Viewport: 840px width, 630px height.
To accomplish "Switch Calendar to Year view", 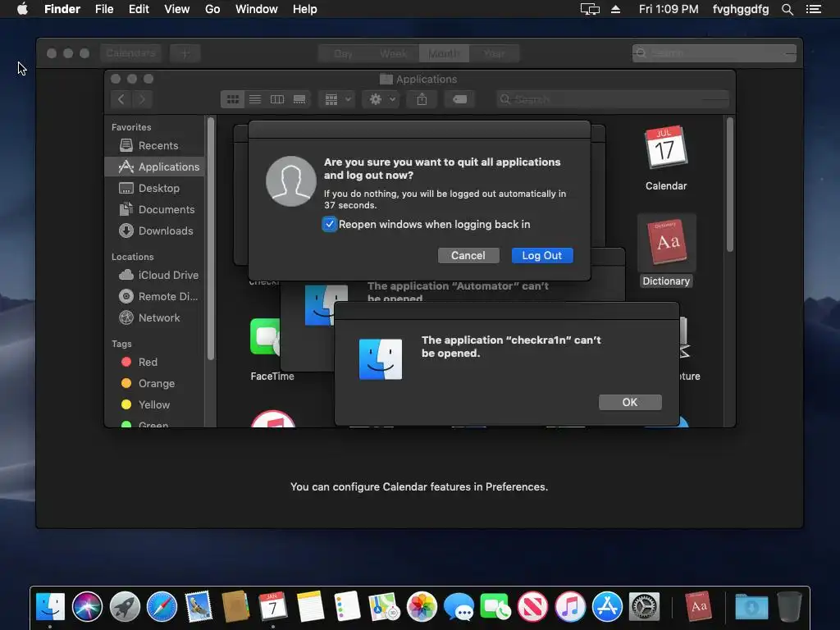I will (494, 53).
